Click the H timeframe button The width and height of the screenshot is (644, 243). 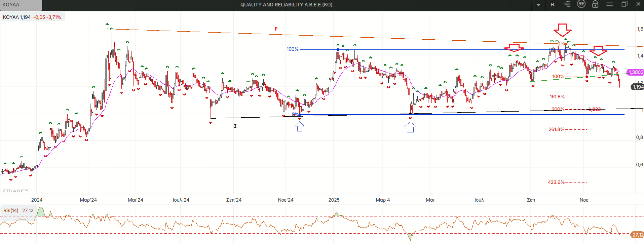pyautogui.click(x=553, y=5)
